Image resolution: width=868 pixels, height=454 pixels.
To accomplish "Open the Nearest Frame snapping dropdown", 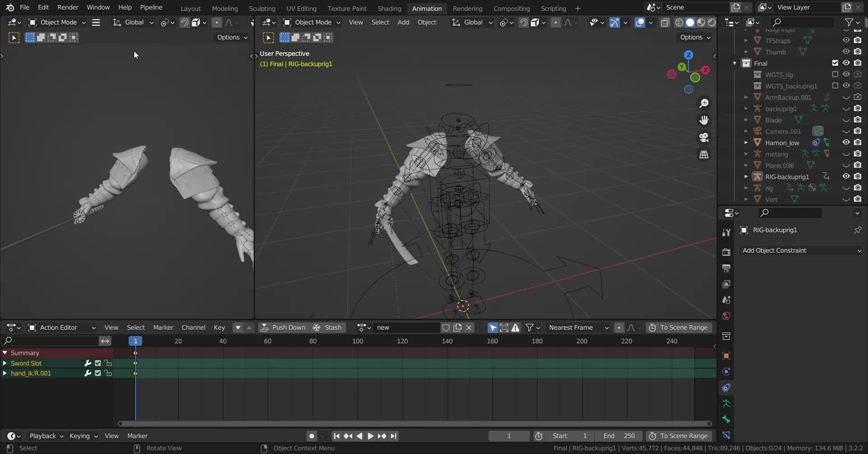I will coord(579,327).
